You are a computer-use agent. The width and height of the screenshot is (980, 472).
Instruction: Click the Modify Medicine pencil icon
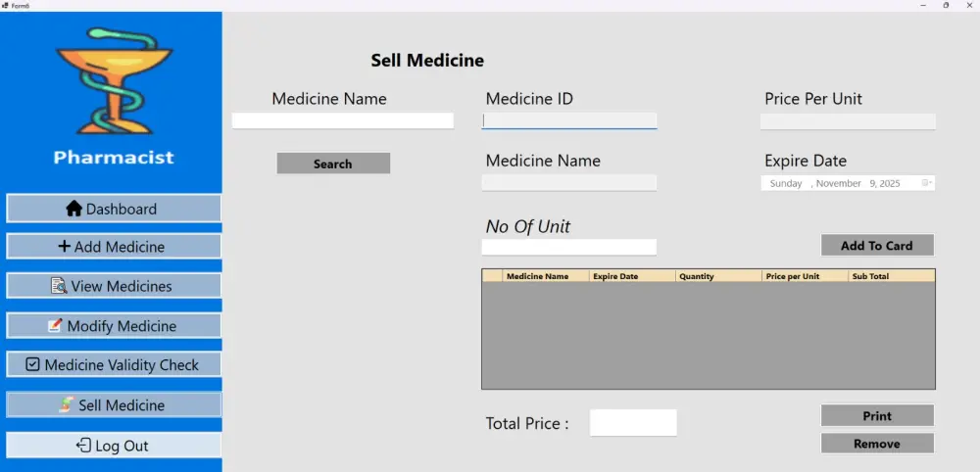[56, 326]
